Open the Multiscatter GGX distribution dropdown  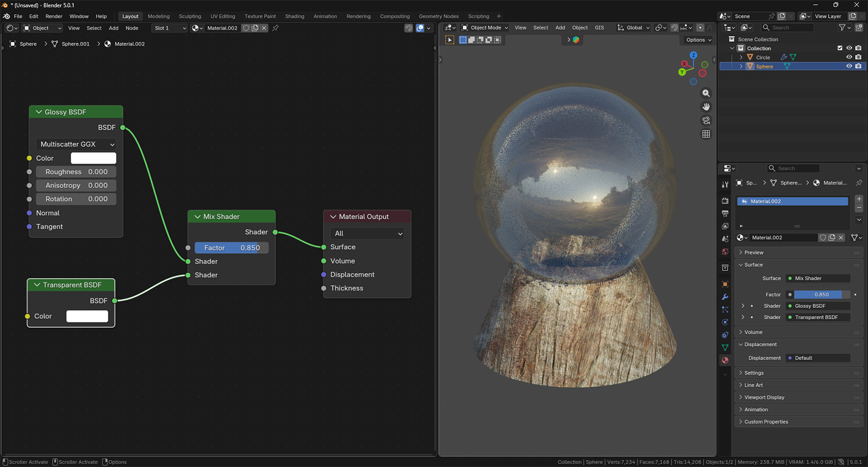pyautogui.click(x=76, y=144)
